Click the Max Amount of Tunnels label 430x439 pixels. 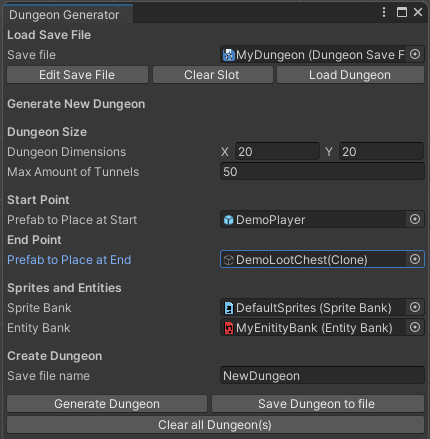(x=73, y=172)
